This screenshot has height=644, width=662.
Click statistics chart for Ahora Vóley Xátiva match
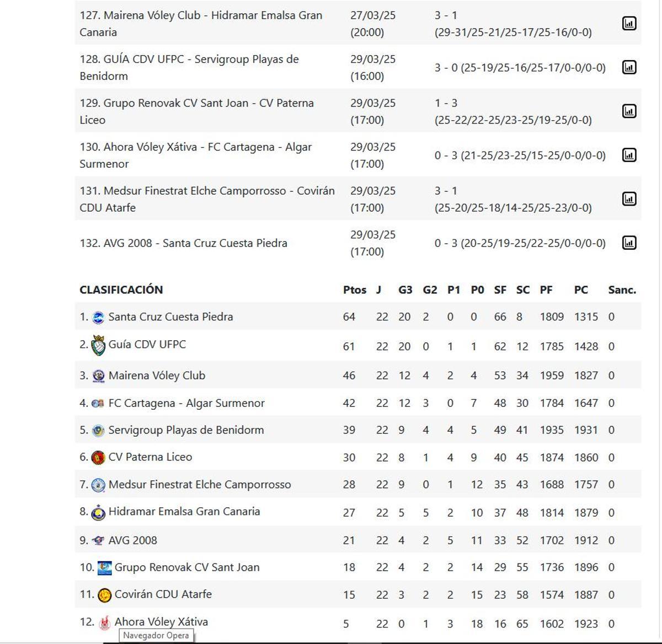click(629, 155)
